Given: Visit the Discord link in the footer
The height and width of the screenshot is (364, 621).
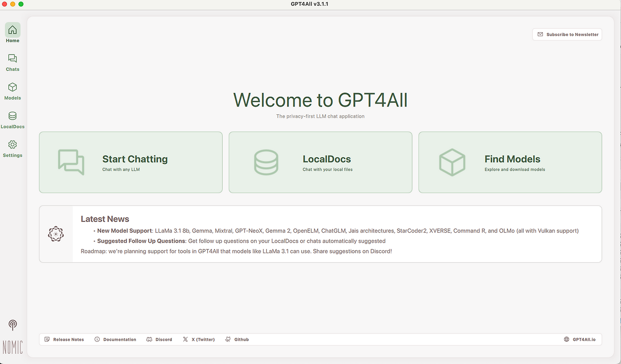Looking at the screenshot, I should 159,339.
